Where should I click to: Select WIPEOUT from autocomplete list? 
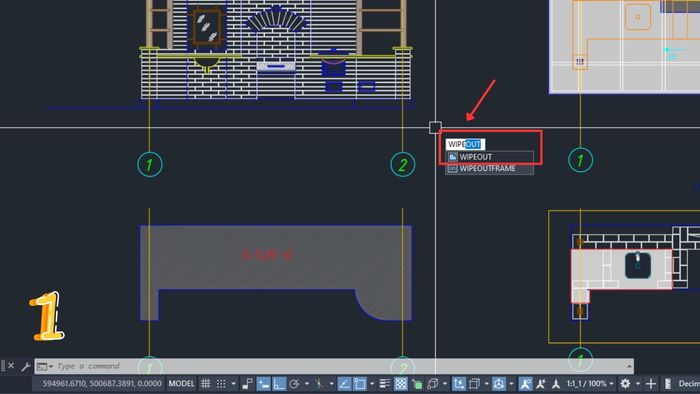tap(489, 157)
